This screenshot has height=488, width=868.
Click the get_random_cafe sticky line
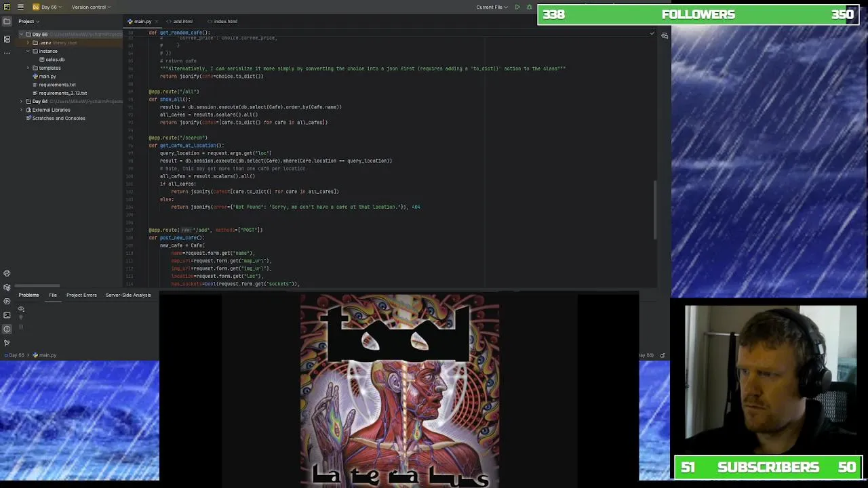click(x=180, y=33)
